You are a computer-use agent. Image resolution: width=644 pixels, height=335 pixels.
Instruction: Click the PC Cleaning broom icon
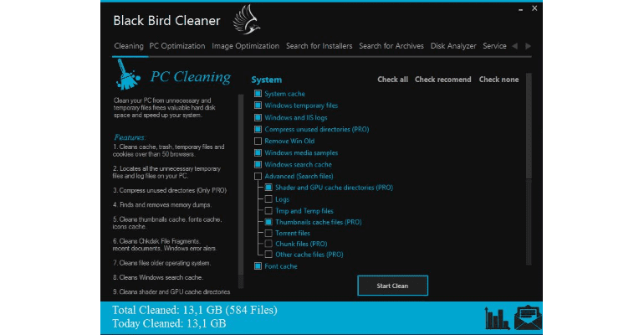128,75
